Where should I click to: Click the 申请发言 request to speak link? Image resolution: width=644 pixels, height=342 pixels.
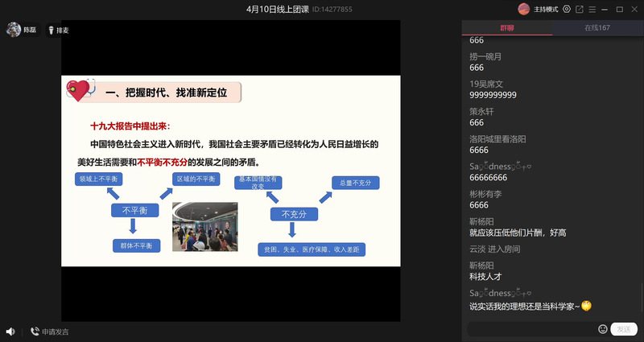[x=56, y=332]
